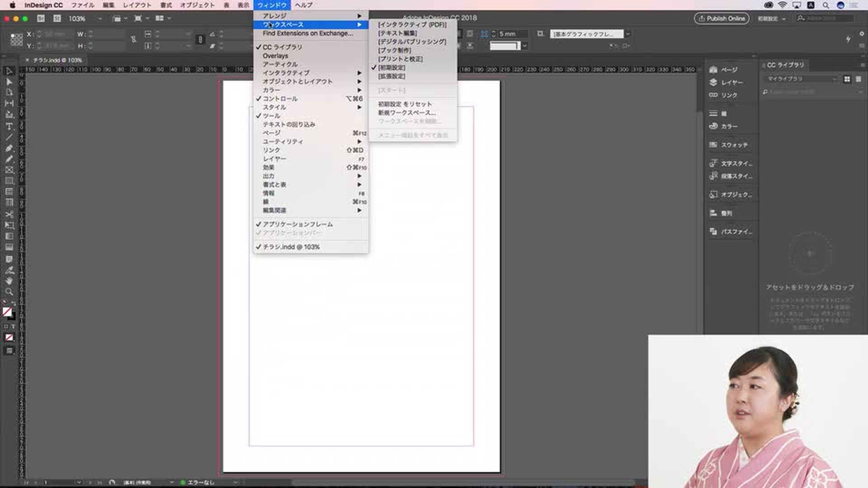Viewport: 868px width, 488px height.
Task: Select the Pen tool
Action: coord(9,148)
